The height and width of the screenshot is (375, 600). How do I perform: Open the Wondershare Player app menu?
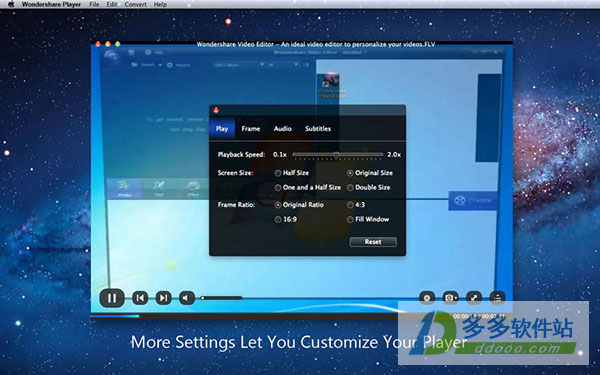pyautogui.click(x=51, y=4)
